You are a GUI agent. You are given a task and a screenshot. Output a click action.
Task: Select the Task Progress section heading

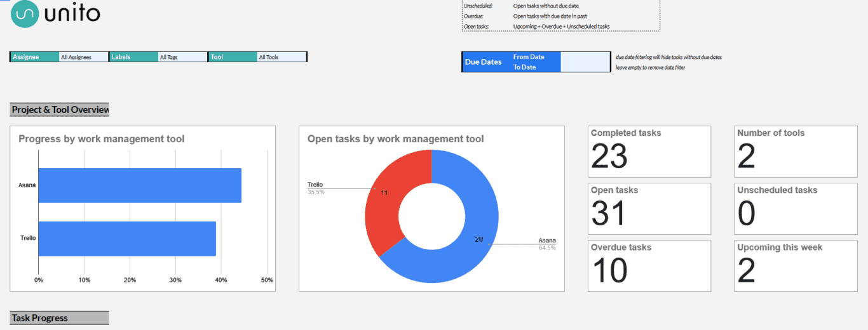60,318
